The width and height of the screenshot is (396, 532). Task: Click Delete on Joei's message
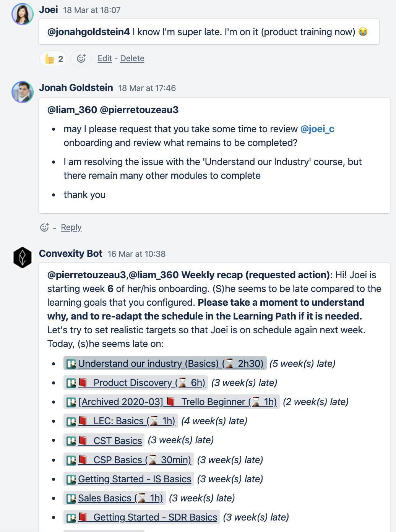click(x=132, y=58)
